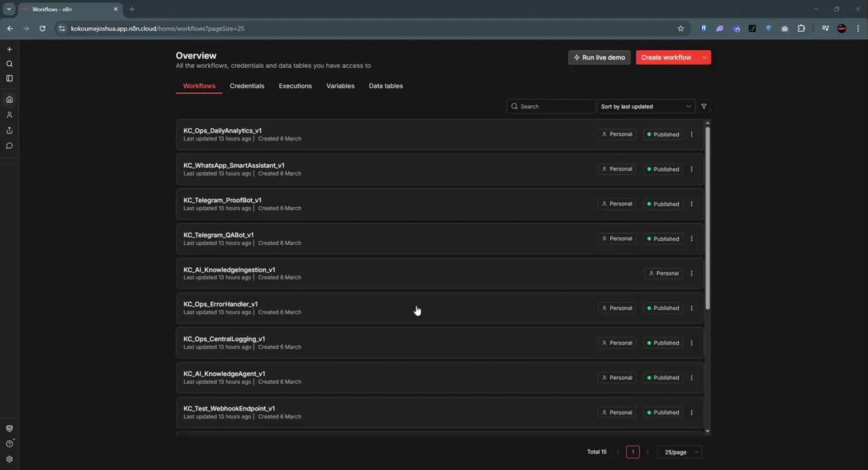Open the Sort by last updated dropdown

[x=646, y=106]
